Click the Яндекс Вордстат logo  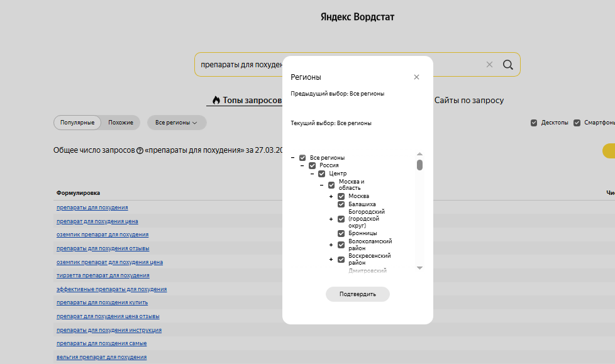[357, 17]
